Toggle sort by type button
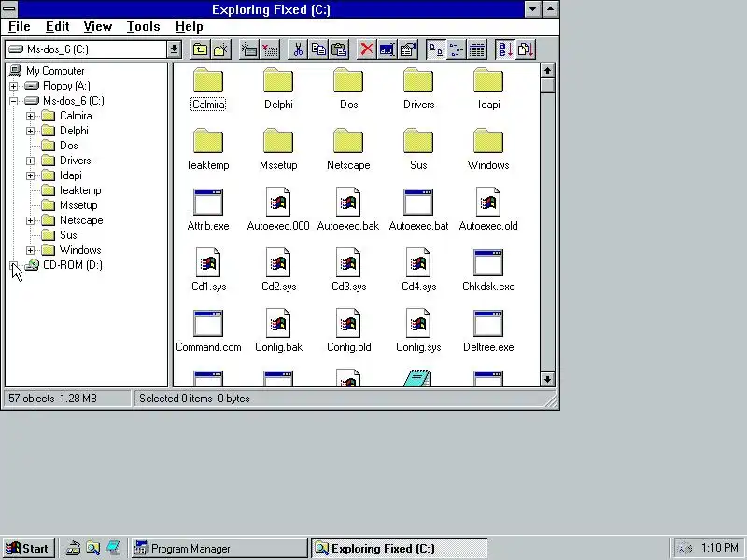The height and width of the screenshot is (560, 747). click(526, 49)
